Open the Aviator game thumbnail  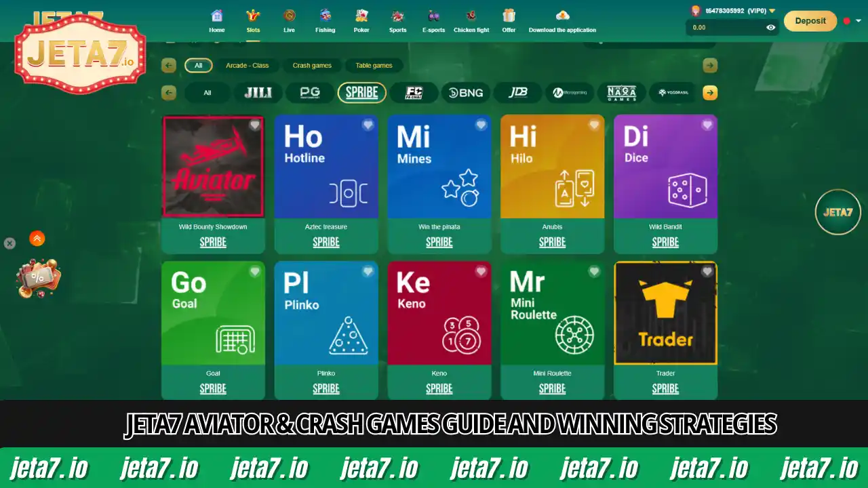[213, 167]
